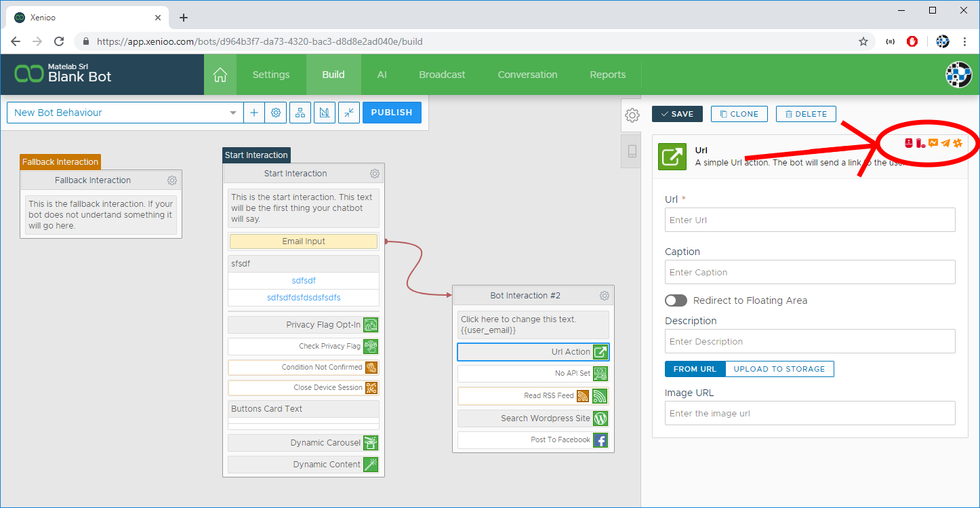Image resolution: width=980 pixels, height=508 pixels.
Task: Open Fallback Interaction gear settings
Action: (x=172, y=180)
